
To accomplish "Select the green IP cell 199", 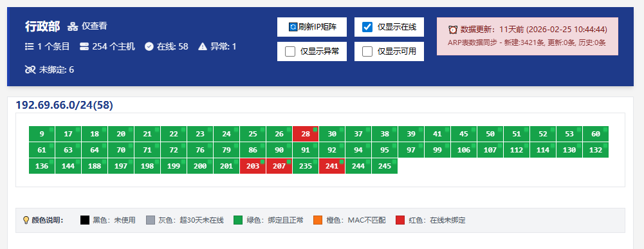I will pos(174,166).
